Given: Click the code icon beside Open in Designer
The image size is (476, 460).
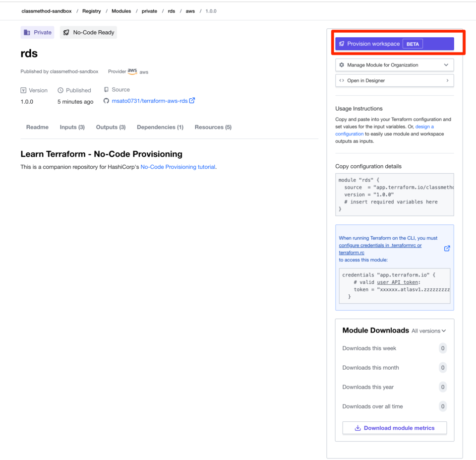Looking at the screenshot, I should (x=343, y=80).
